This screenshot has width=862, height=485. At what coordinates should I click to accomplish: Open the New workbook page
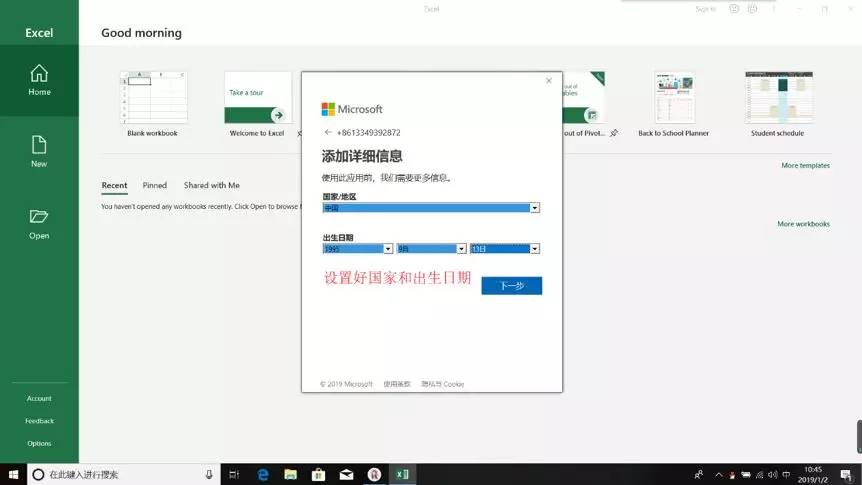tap(39, 151)
